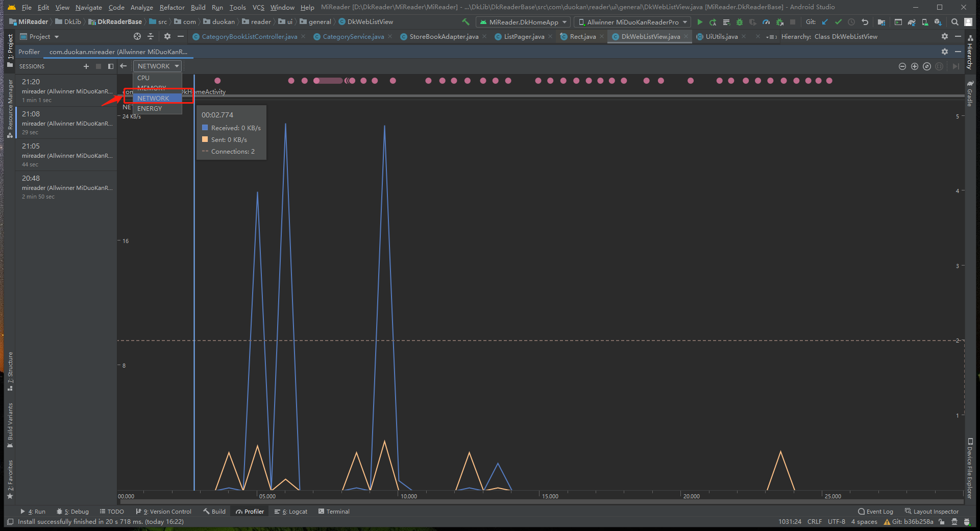The image size is (980, 531).
Task: Toggle the Hierarchy tool window button
Action: (x=970, y=53)
